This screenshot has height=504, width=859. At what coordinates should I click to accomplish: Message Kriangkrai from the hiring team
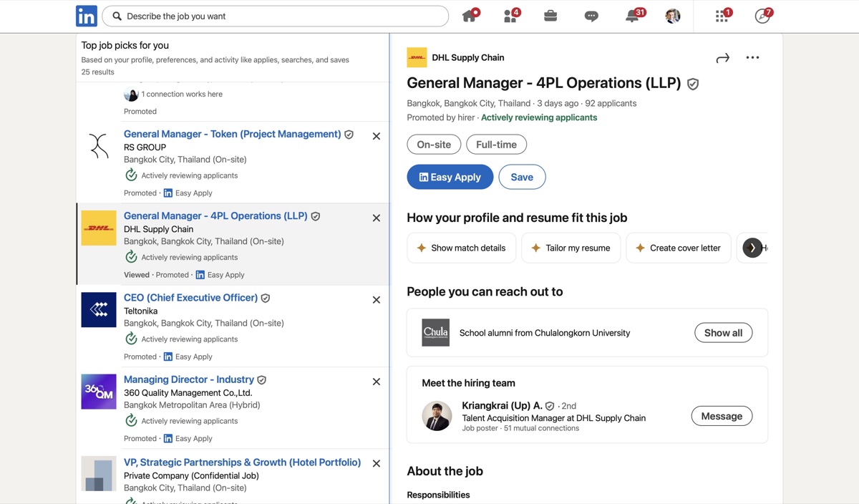(722, 415)
